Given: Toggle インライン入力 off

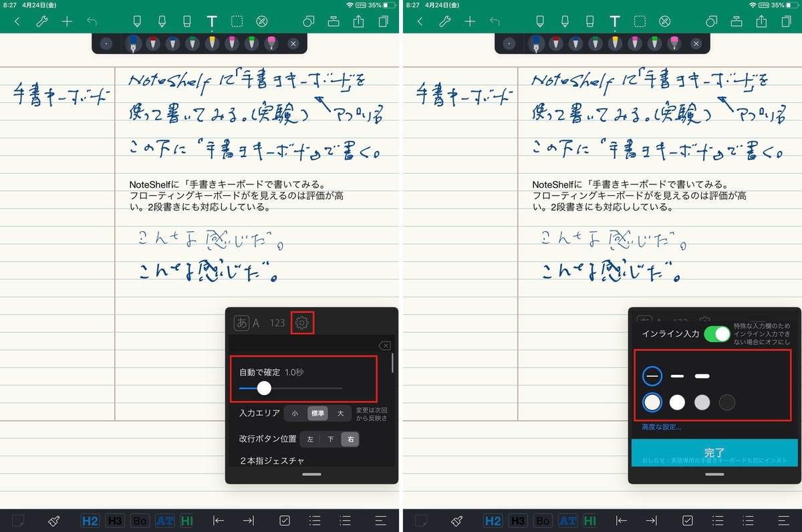Looking at the screenshot, I should (716, 334).
